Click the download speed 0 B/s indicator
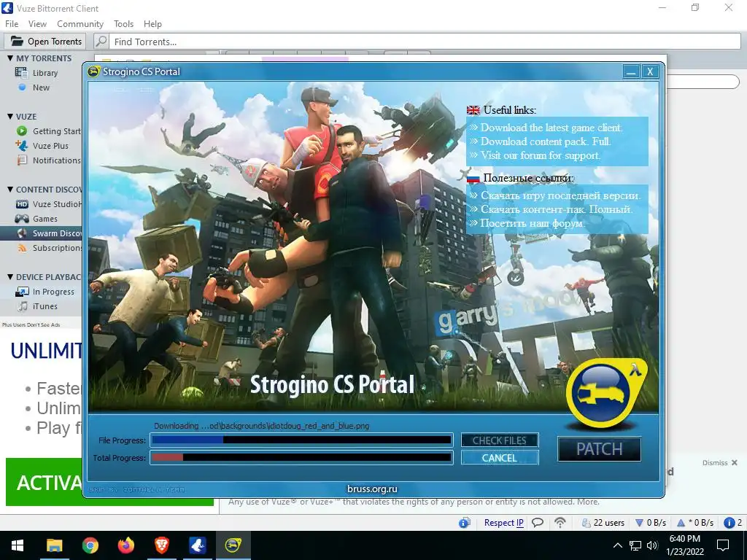 (651, 523)
